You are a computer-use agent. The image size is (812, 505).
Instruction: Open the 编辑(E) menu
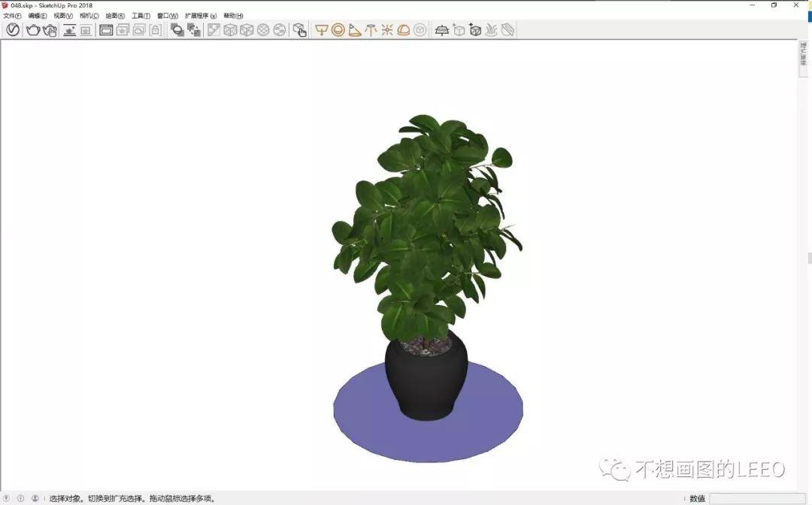(38, 16)
